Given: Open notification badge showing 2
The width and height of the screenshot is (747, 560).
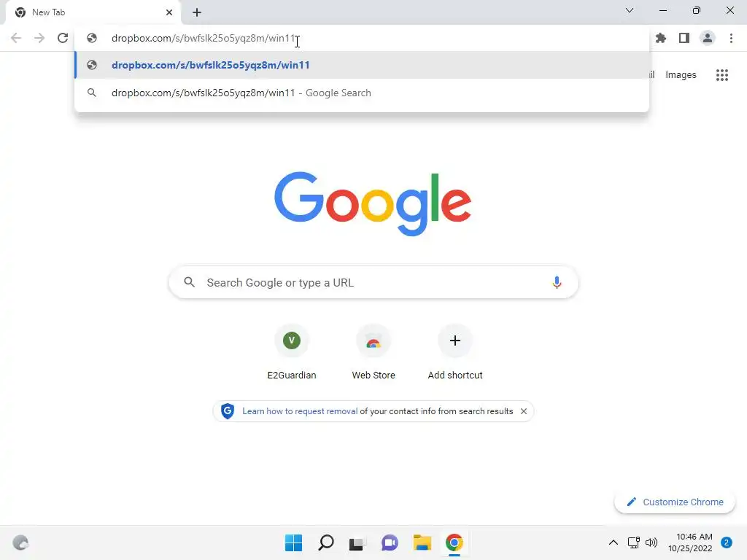Looking at the screenshot, I should point(727,542).
